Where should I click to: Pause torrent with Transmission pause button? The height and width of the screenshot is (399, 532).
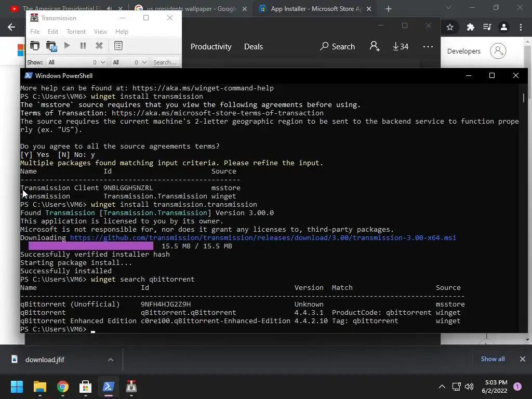click(83, 46)
